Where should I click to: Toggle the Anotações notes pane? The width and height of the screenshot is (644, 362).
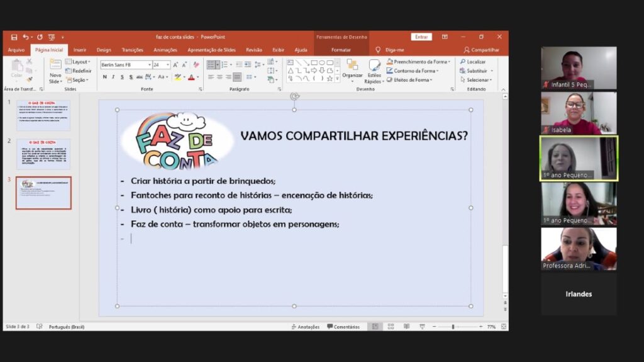tap(305, 327)
